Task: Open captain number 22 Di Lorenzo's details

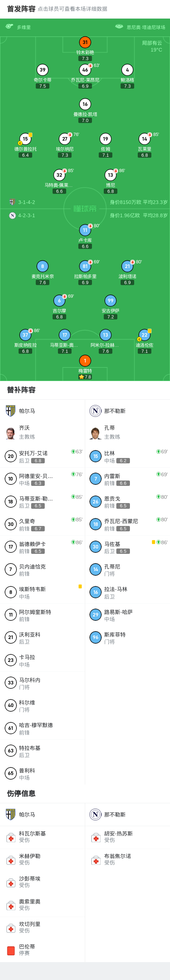Action: [x=145, y=335]
